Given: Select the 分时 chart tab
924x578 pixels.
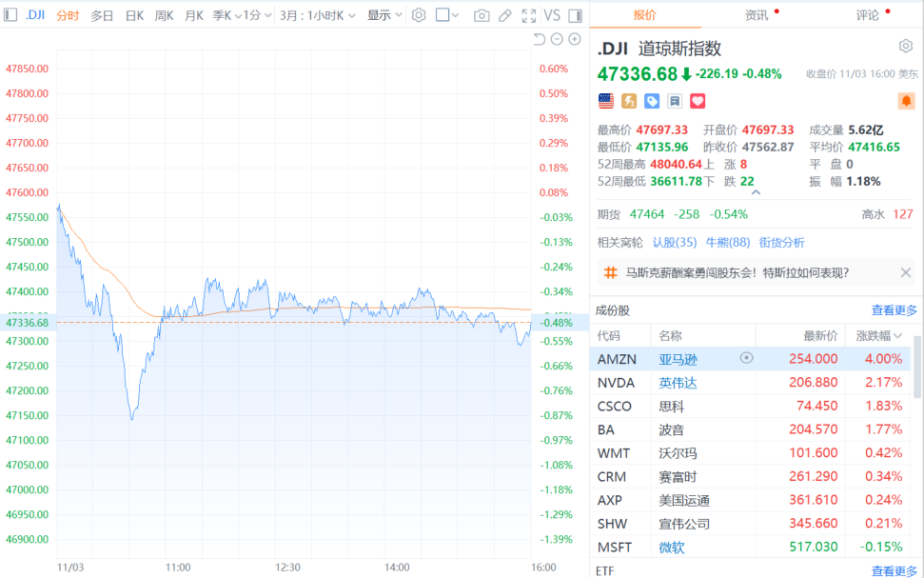Looking at the screenshot, I should [x=68, y=15].
